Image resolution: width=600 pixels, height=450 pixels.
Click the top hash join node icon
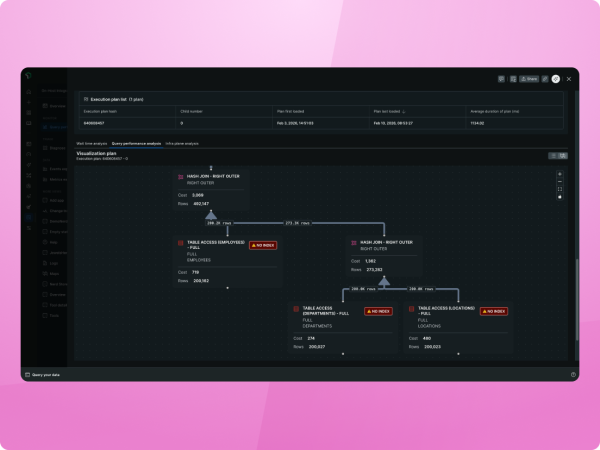tap(181, 177)
